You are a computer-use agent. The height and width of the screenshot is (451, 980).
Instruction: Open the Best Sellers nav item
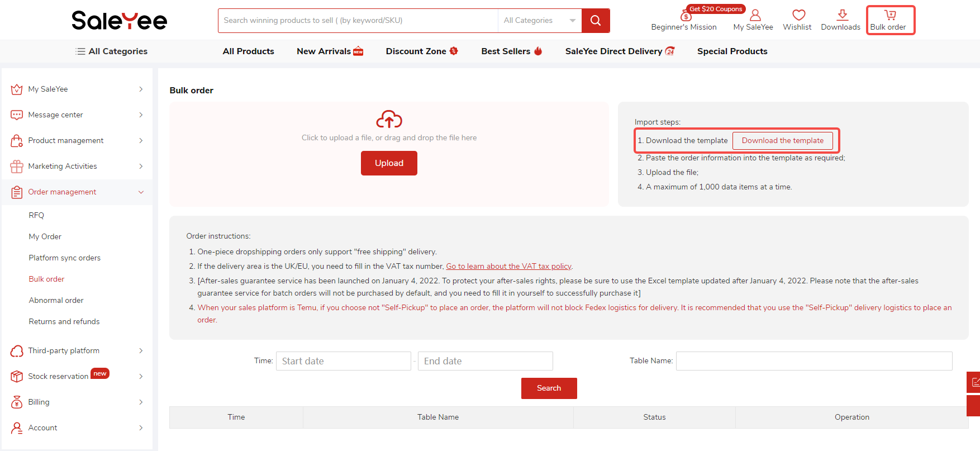tap(506, 51)
